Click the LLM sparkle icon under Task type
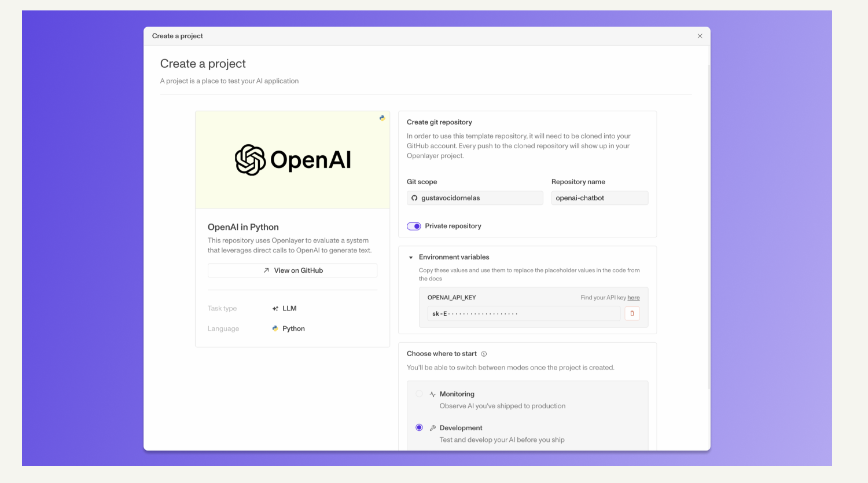This screenshot has width=868, height=483. 275,309
